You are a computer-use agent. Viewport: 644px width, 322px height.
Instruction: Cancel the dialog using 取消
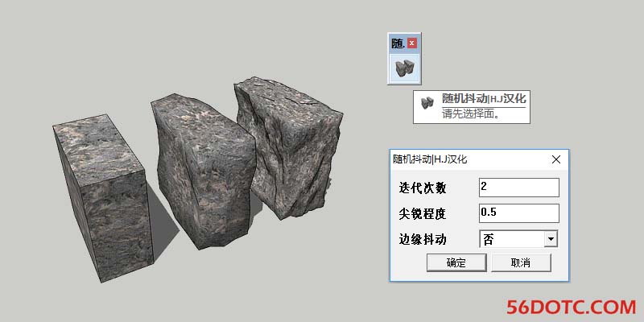pyautogui.click(x=521, y=262)
